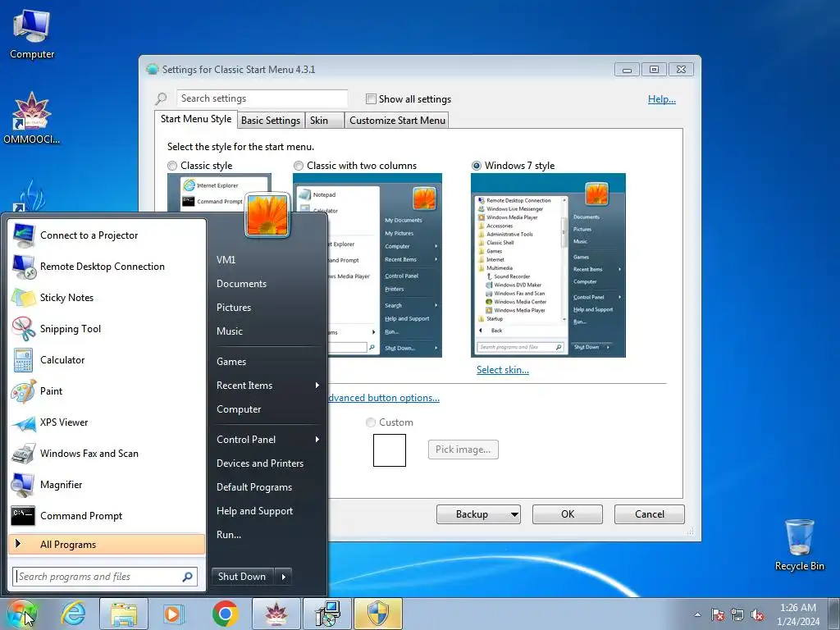The image size is (840, 630).
Task: Expand Recent Items submenu
Action: 268,386
